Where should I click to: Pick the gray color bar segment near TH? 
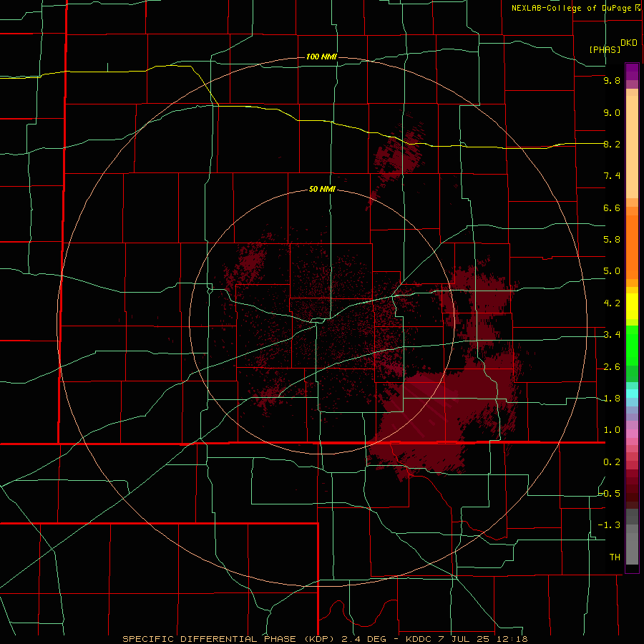tap(632, 549)
